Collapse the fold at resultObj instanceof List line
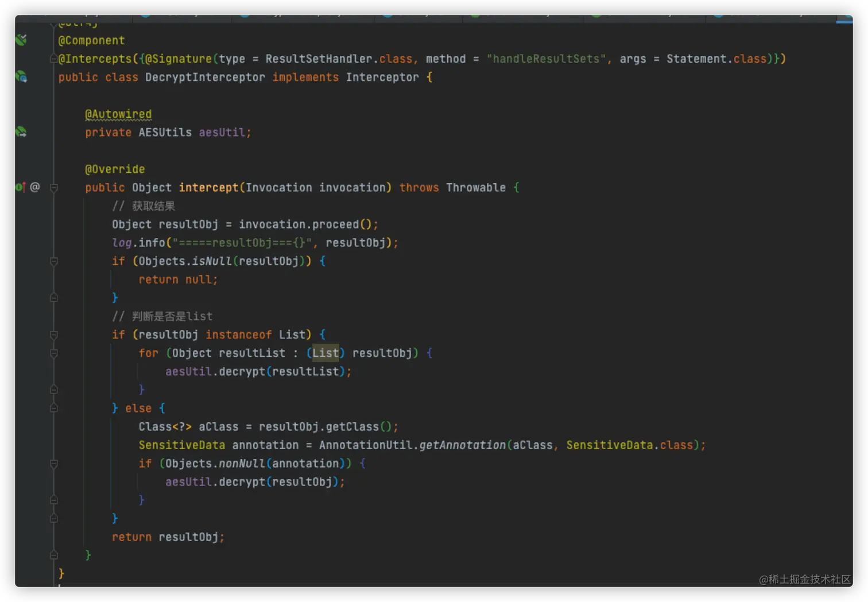Image resolution: width=868 pixels, height=602 pixels. point(53,334)
